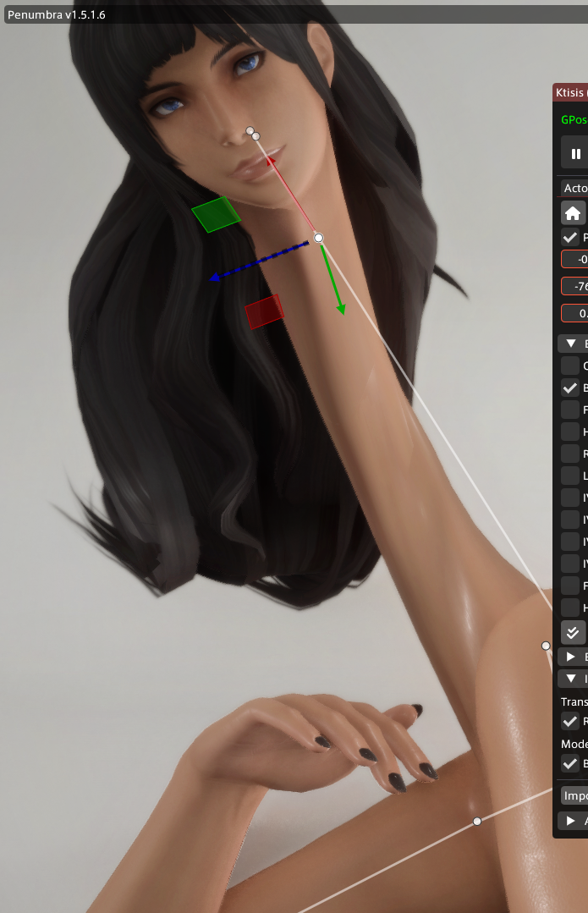Enable the 'L' category checkbox
588x913 pixels.
tap(570, 476)
